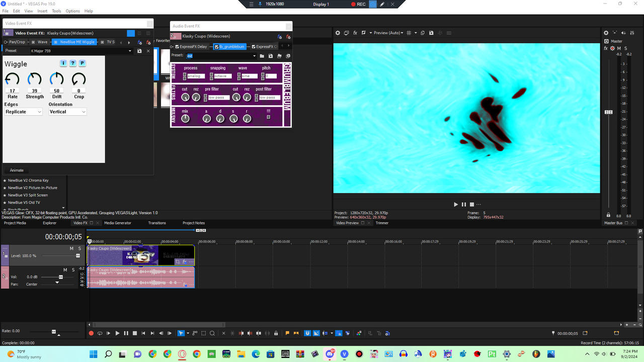Screen dimensions: 644x362
Task: Toggle ExpressFX Delay checkbox
Action: pyautogui.click(x=177, y=47)
